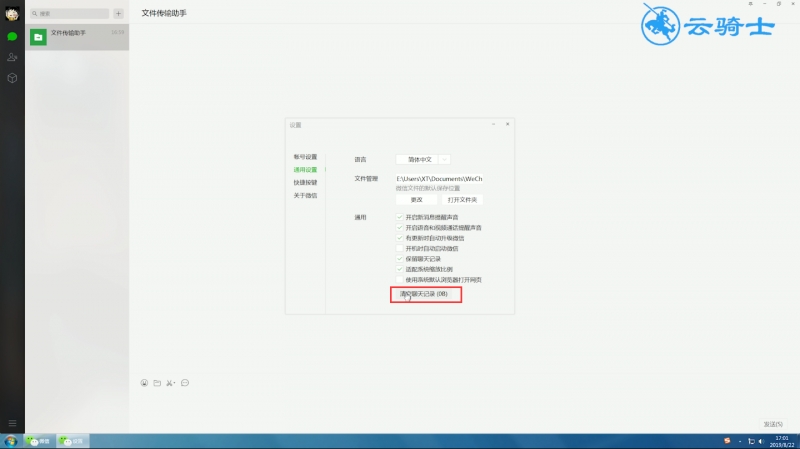Open the Contacts icon in the sidebar
This screenshot has height=449, width=800.
[12, 57]
